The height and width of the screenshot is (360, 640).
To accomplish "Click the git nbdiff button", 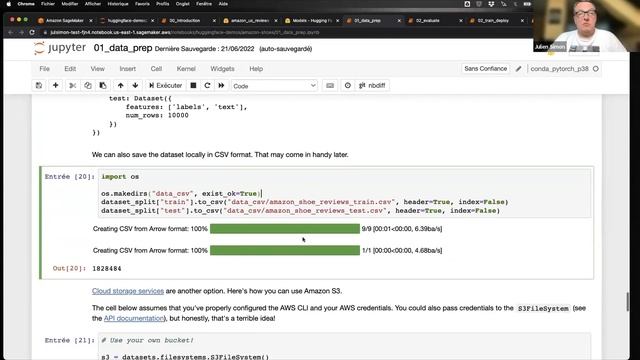I will point(372,85).
